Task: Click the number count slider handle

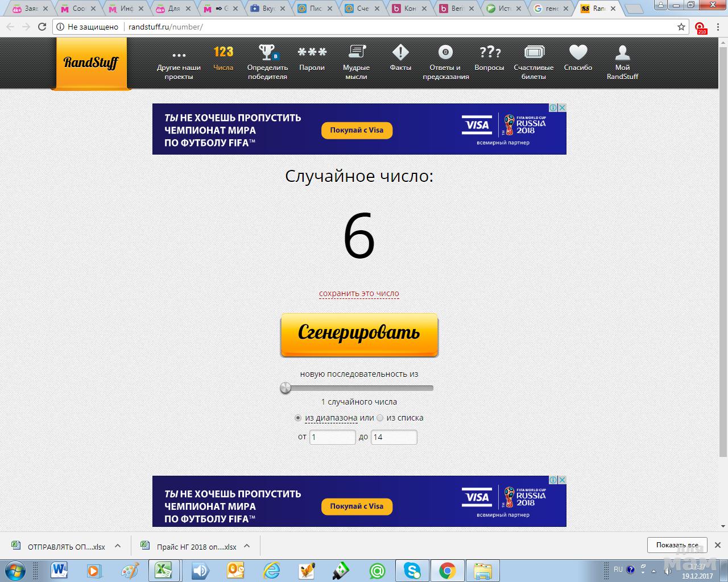Action: pos(286,388)
